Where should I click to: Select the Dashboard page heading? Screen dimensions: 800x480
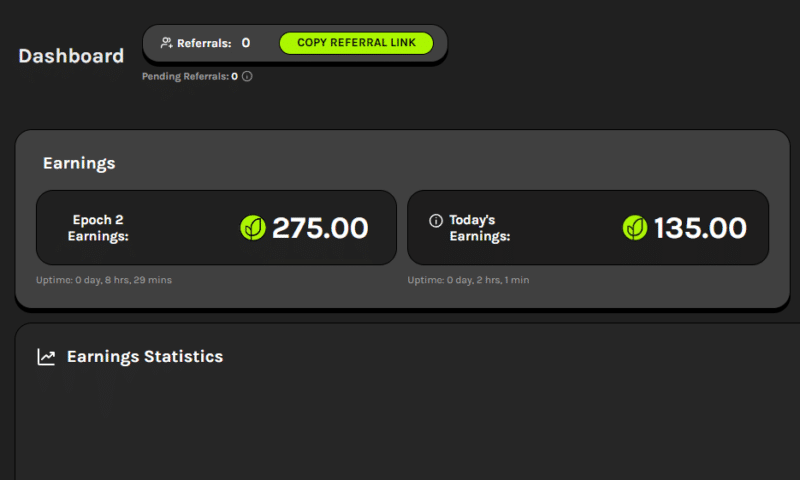pyautogui.click(x=71, y=56)
